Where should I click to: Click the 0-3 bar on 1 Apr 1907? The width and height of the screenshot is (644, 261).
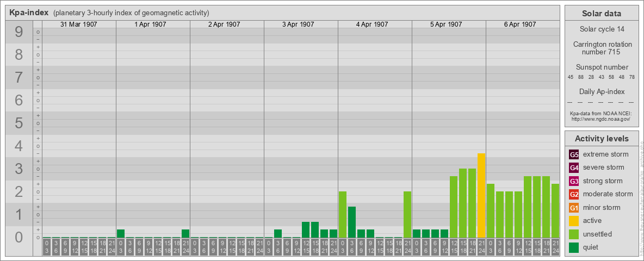point(121,233)
